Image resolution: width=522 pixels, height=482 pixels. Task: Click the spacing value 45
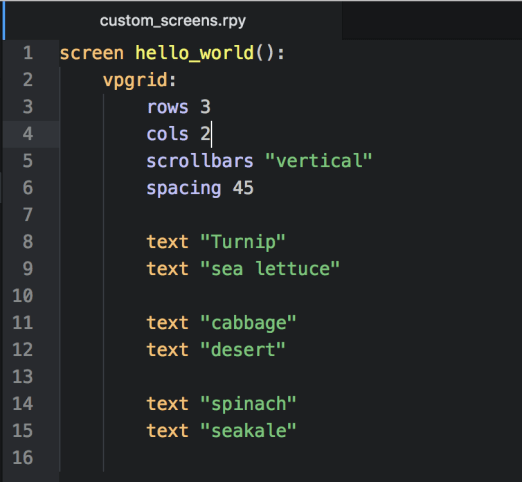pyautogui.click(x=243, y=188)
